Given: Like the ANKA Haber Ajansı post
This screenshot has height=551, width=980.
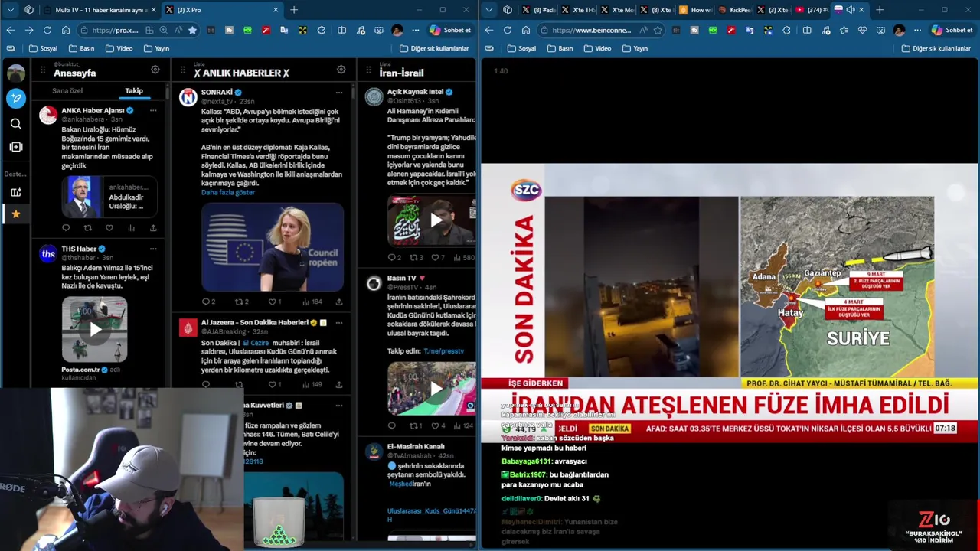Looking at the screenshot, I should click(109, 228).
